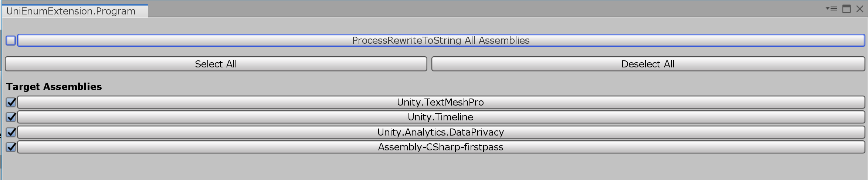
Task: Choose the Unity.Analytics.DataPrivacy assembly button
Action: coord(441,132)
